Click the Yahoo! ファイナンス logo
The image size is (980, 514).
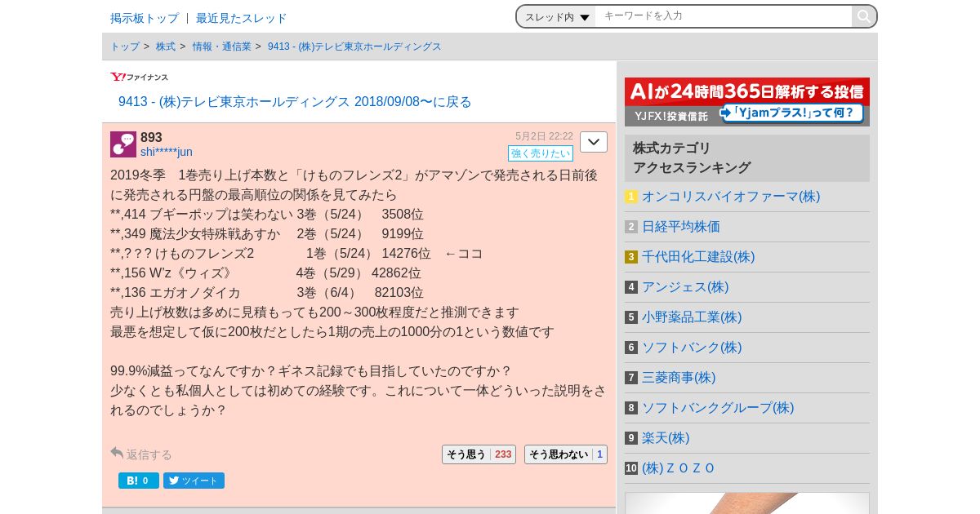pyautogui.click(x=140, y=77)
